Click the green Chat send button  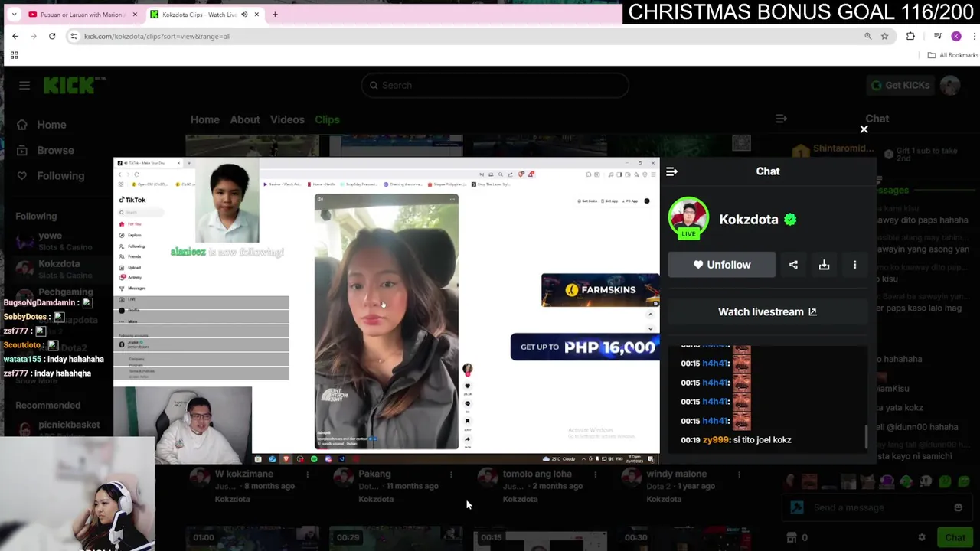click(x=954, y=537)
